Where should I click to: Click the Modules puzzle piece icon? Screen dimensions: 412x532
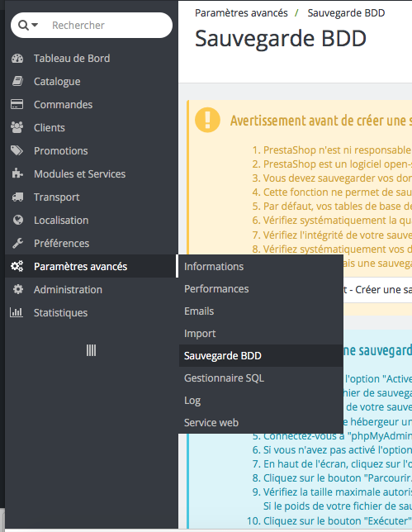click(17, 173)
